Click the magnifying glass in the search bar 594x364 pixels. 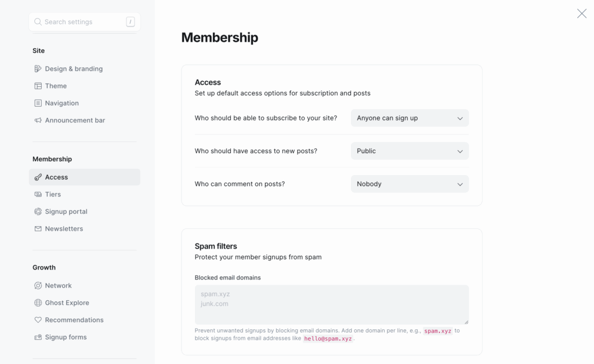pos(37,21)
